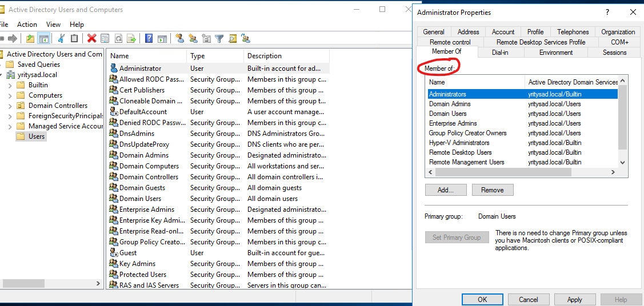
Task: Select Protected Users row in main list
Action: coord(218,275)
